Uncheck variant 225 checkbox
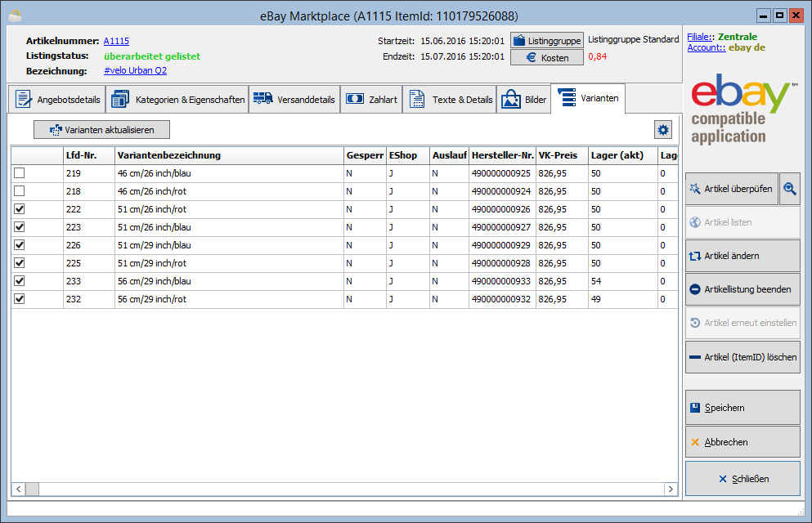812x523 pixels. coord(19,263)
